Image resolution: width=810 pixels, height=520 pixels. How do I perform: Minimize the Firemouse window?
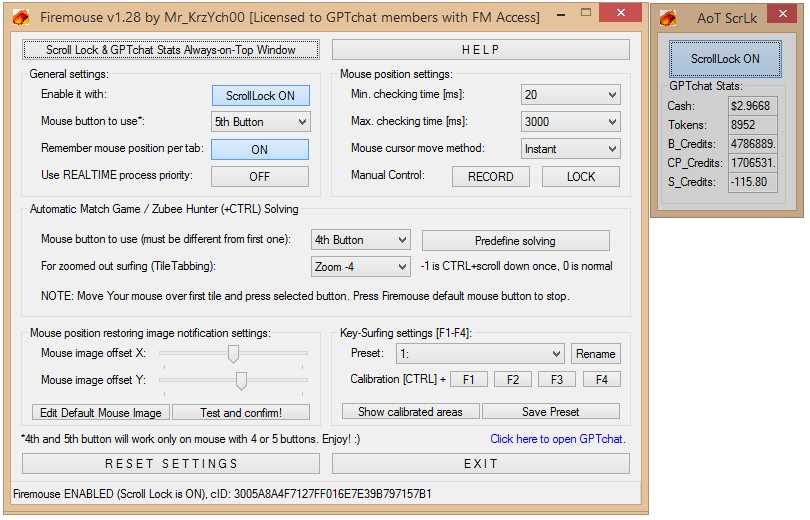click(x=560, y=14)
